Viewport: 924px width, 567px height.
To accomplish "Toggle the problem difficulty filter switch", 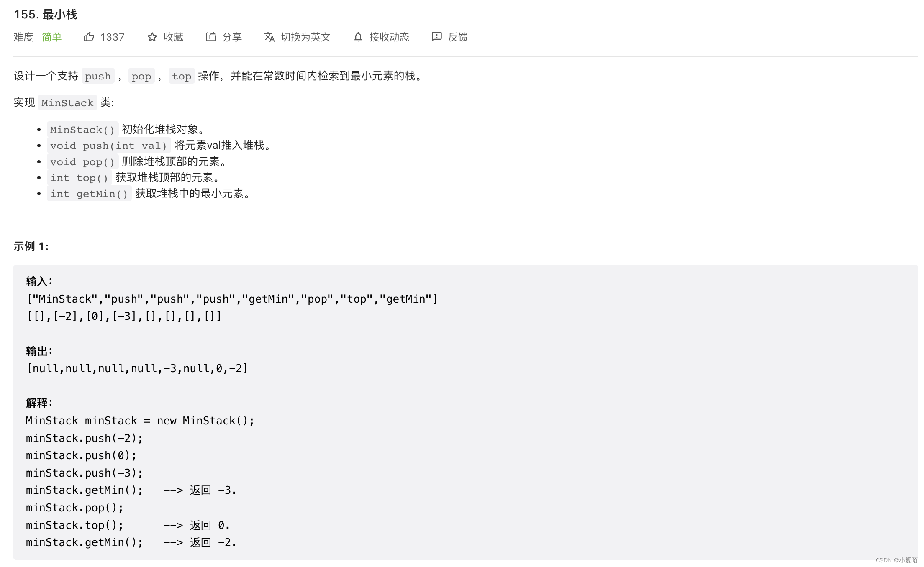I will tap(51, 37).
